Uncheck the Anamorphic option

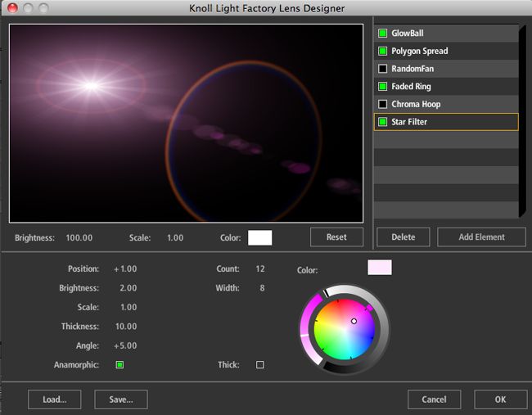click(119, 365)
